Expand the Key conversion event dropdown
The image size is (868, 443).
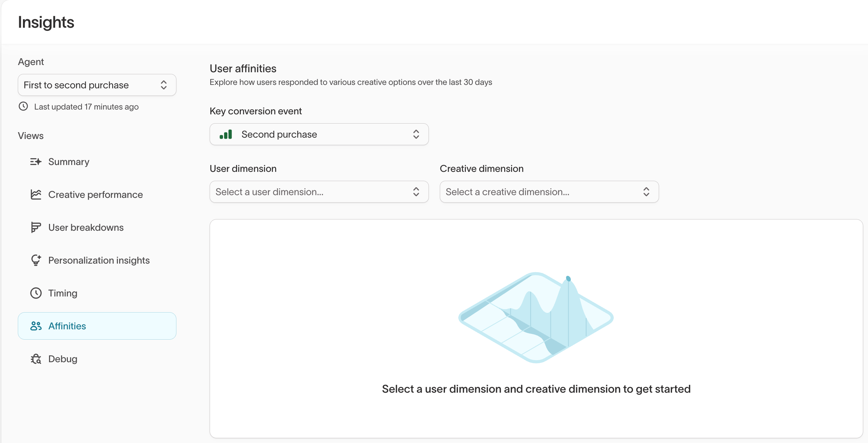point(319,134)
